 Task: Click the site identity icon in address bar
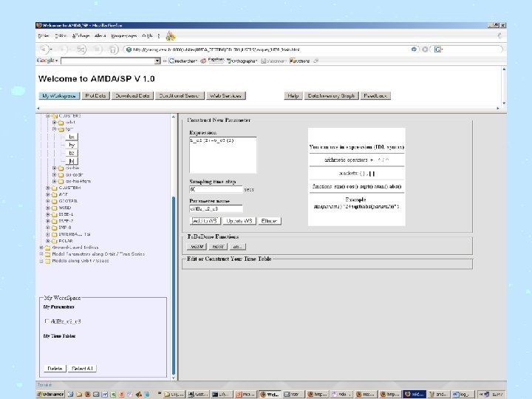[129, 50]
